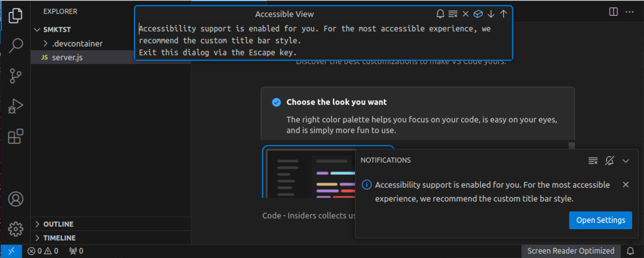Viewport: 644px width, 258px height.
Task: Open the Search view in the activity bar
Action: tap(15, 46)
